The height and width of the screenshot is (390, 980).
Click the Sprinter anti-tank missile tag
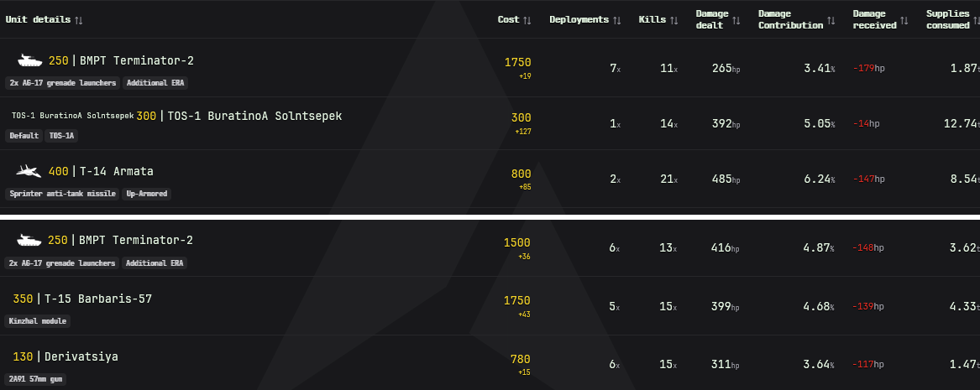click(x=62, y=194)
